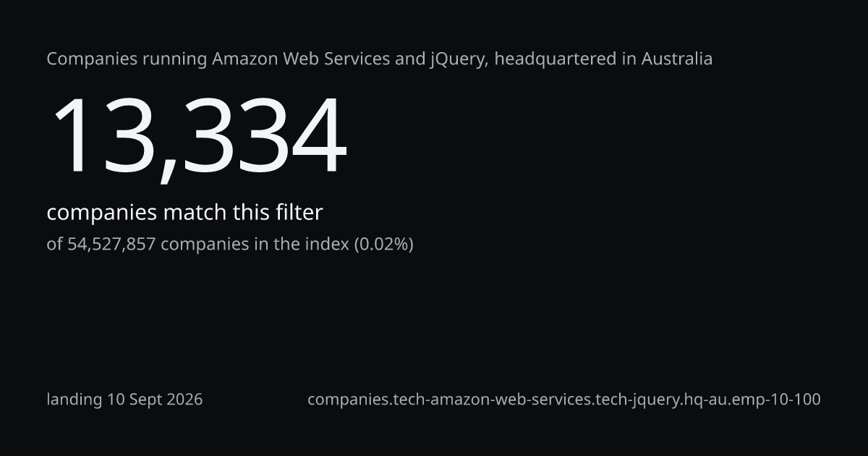The width and height of the screenshot is (868, 456).
Task: Select the '10 Sept 2026' date
Action: [155, 400]
